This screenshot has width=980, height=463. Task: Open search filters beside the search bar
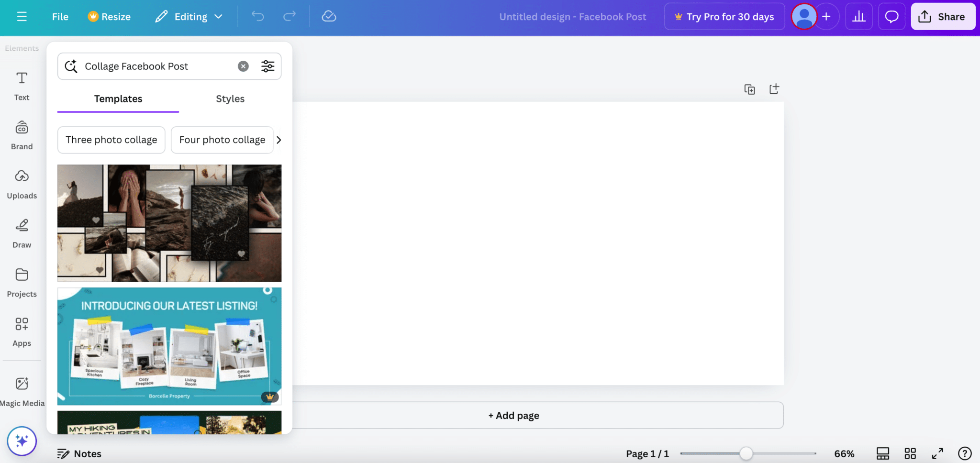click(x=267, y=66)
